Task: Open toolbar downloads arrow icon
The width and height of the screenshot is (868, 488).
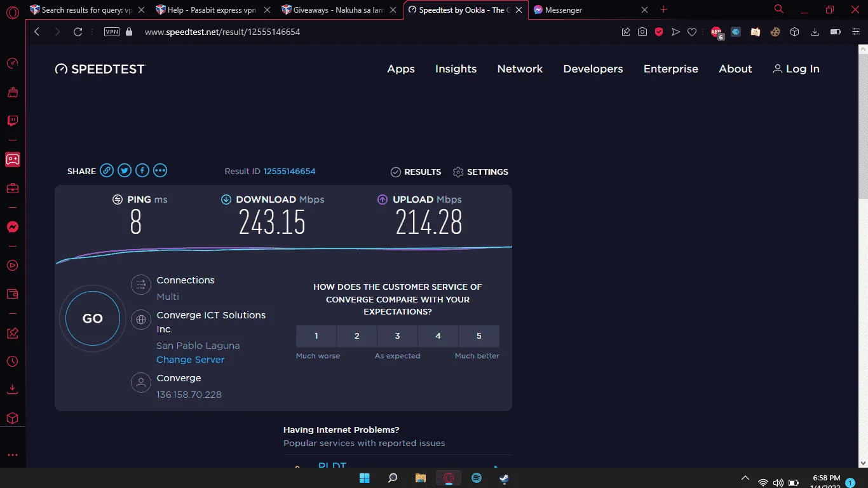Action: coord(816,32)
